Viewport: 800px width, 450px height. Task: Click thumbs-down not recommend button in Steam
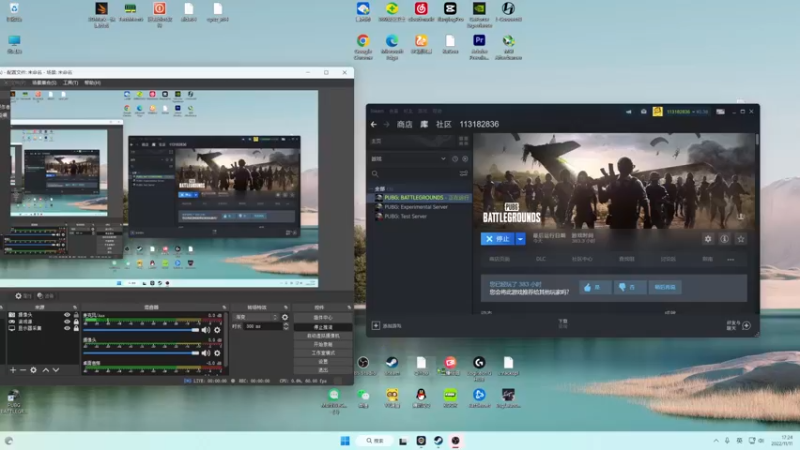point(629,287)
